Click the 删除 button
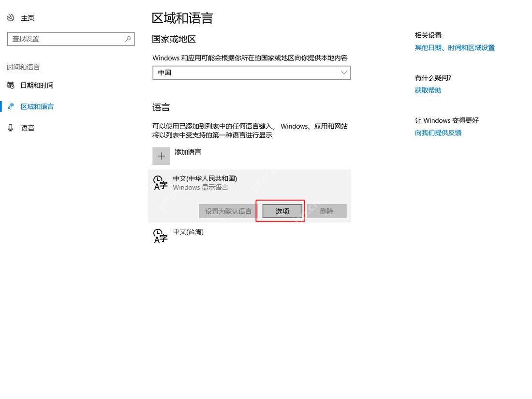 (327, 211)
